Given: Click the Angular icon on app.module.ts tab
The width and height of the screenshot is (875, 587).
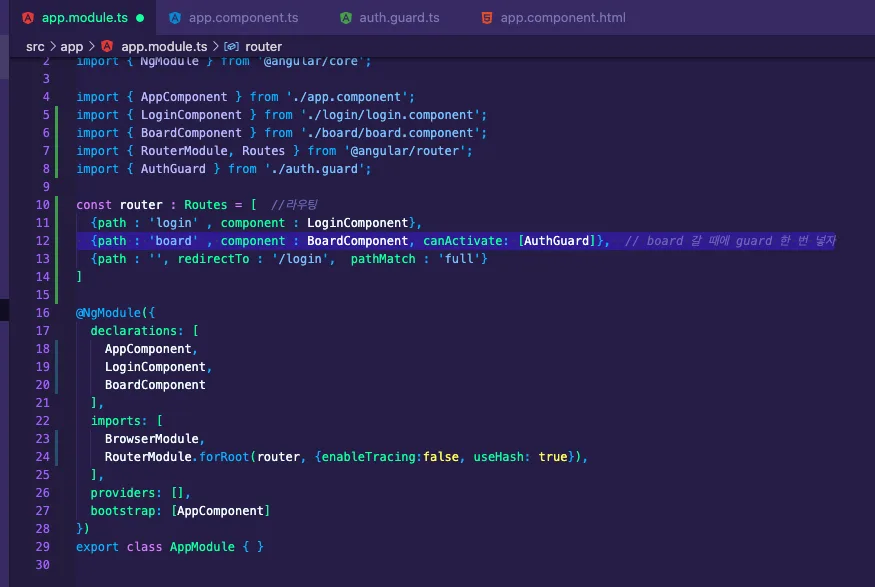Looking at the screenshot, I should coord(28,18).
